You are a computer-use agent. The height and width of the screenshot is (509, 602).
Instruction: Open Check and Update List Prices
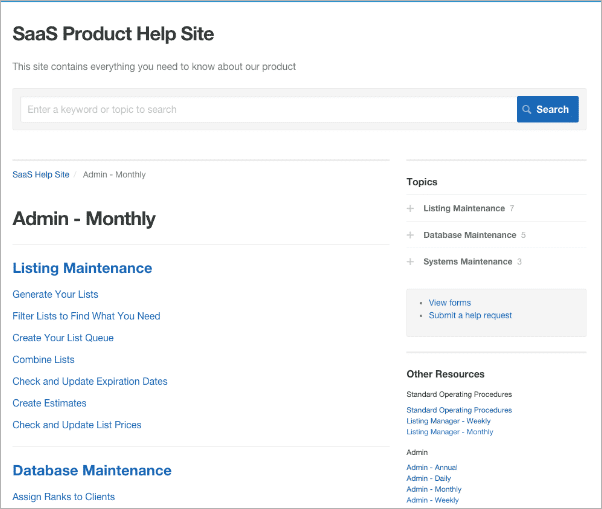(x=77, y=425)
